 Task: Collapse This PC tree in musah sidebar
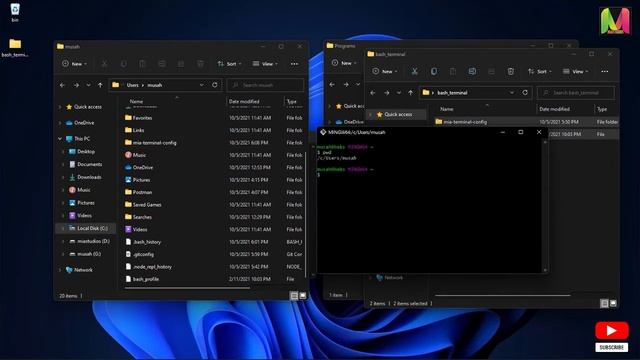click(x=60, y=139)
